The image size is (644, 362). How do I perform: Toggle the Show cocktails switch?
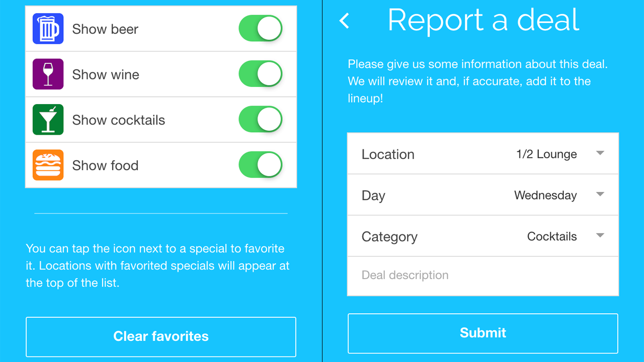point(260,120)
